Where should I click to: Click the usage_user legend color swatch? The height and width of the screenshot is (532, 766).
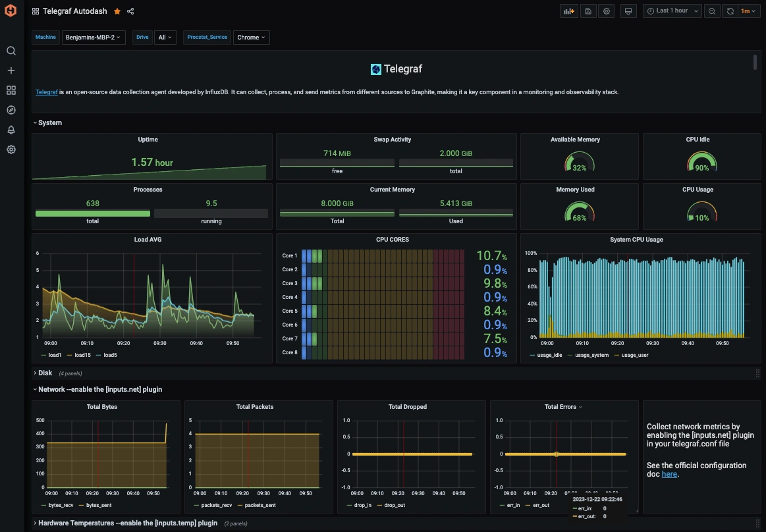click(617, 355)
